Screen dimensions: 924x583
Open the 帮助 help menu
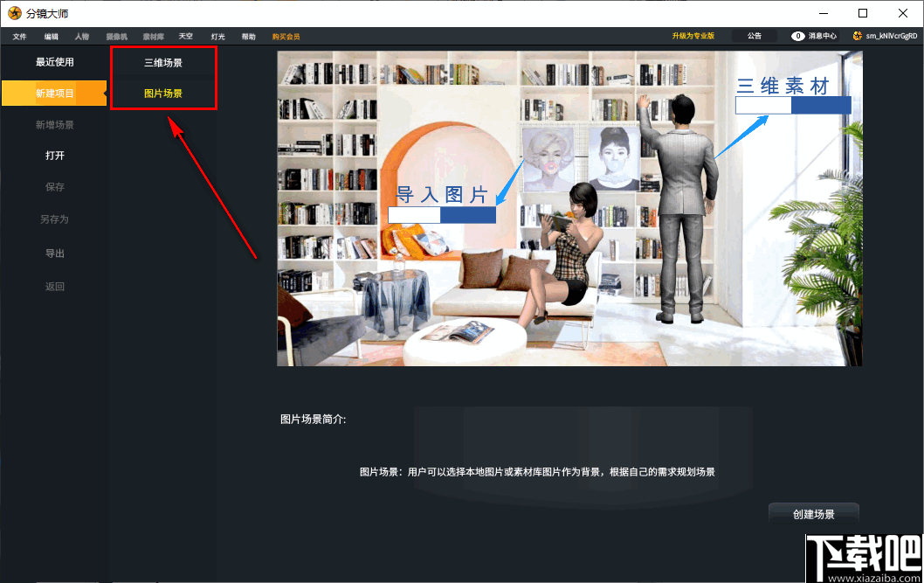(x=247, y=37)
